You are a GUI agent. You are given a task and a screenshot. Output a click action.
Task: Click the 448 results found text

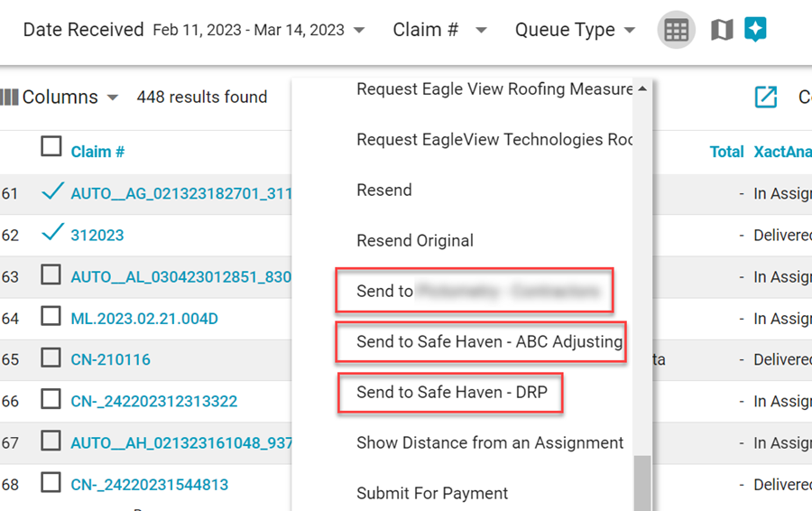202,97
